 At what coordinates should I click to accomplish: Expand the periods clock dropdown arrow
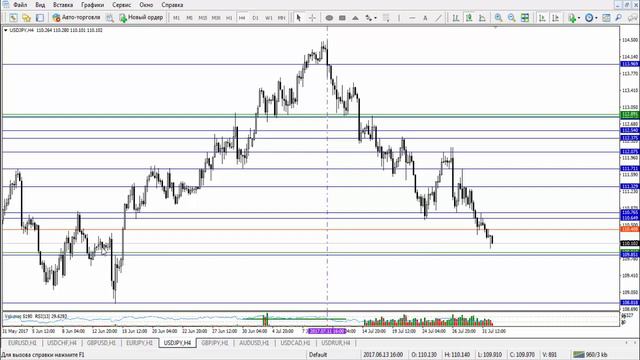596,18
